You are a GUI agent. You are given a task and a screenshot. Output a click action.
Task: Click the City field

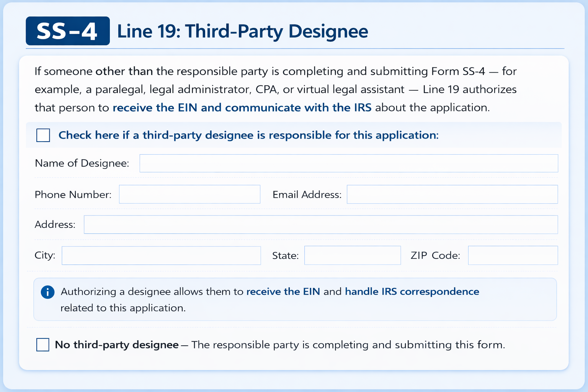[x=161, y=255]
